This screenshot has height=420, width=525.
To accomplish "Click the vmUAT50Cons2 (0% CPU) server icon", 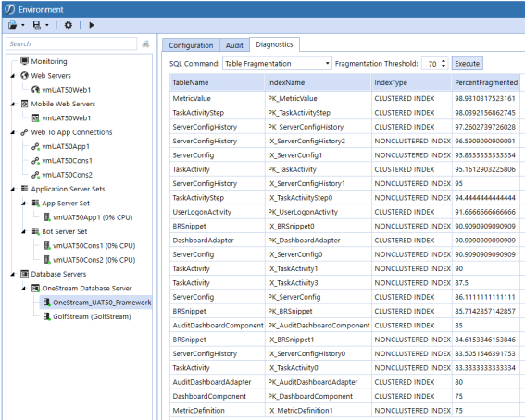I will pos(46,260).
